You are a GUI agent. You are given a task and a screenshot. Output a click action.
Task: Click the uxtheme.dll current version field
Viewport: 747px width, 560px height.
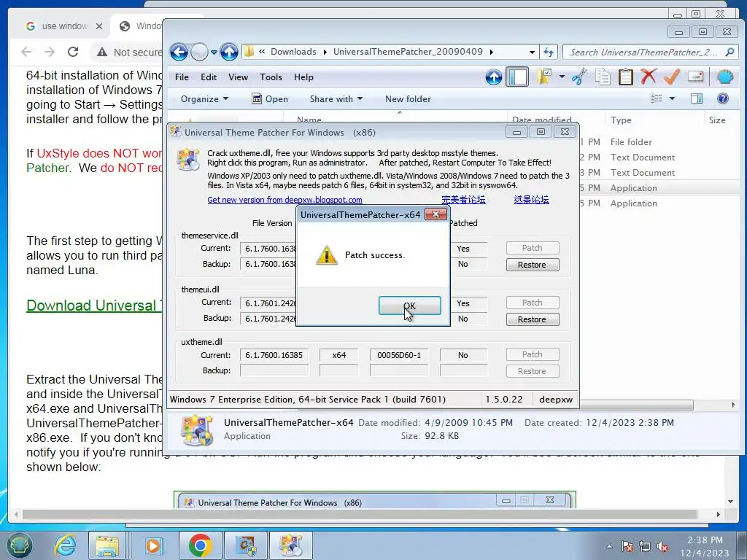coord(274,355)
